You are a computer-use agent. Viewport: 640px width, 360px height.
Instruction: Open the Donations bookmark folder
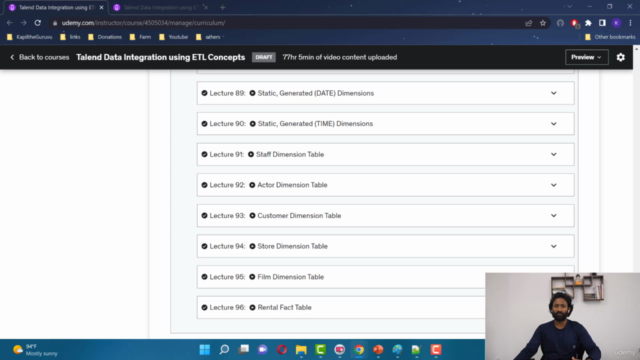(105, 37)
